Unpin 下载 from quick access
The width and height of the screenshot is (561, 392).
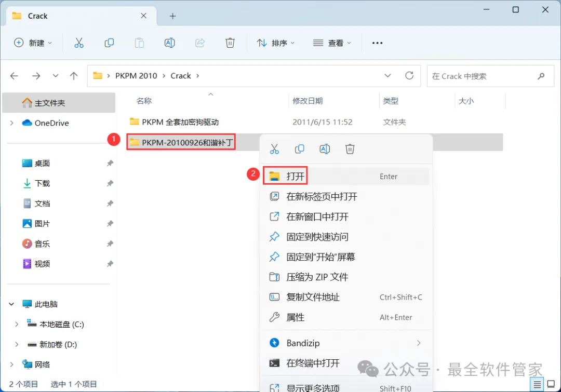pos(110,183)
